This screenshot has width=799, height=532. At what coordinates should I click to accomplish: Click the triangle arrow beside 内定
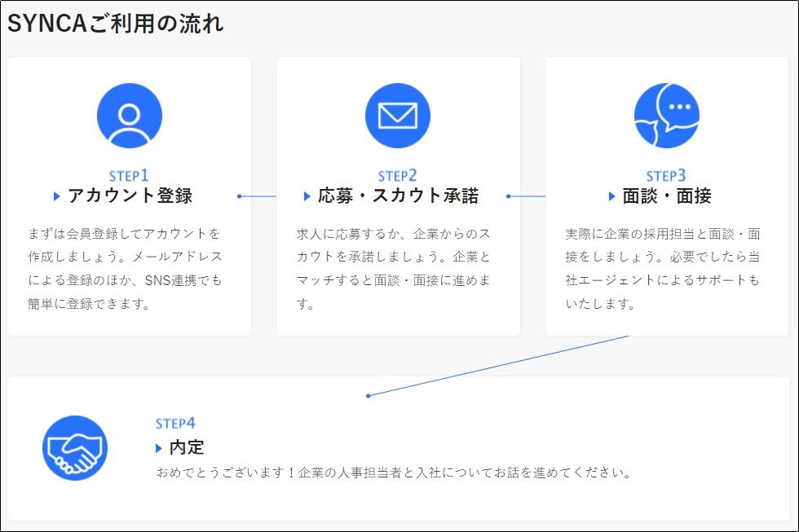[x=158, y=448]
